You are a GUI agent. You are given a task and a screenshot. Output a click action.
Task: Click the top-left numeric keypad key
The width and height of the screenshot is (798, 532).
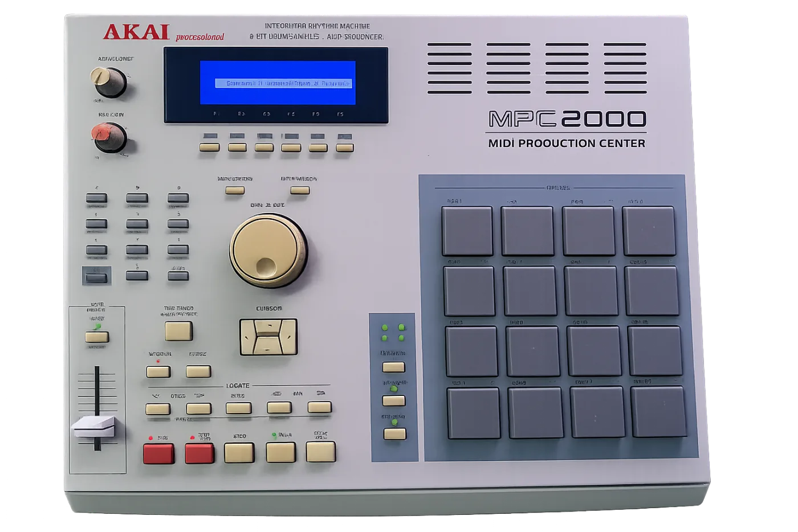[96, 198]
